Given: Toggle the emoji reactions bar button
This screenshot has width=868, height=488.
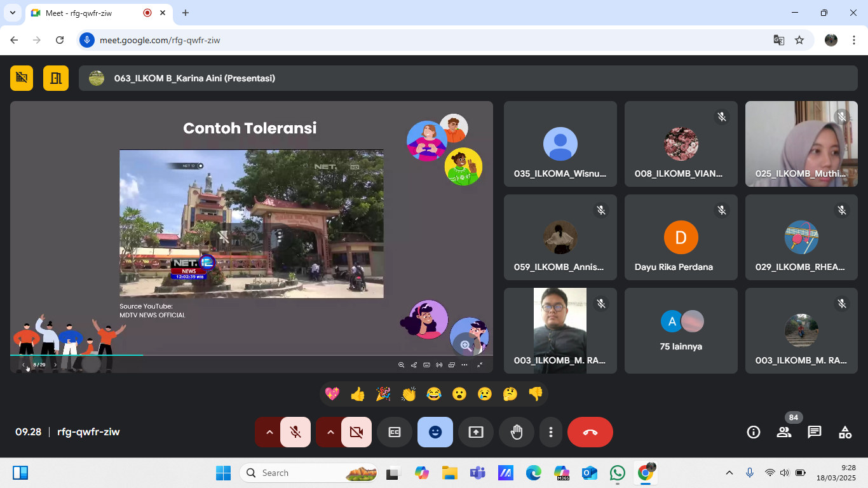Looking at the screenshot, I should coord(435,432).
